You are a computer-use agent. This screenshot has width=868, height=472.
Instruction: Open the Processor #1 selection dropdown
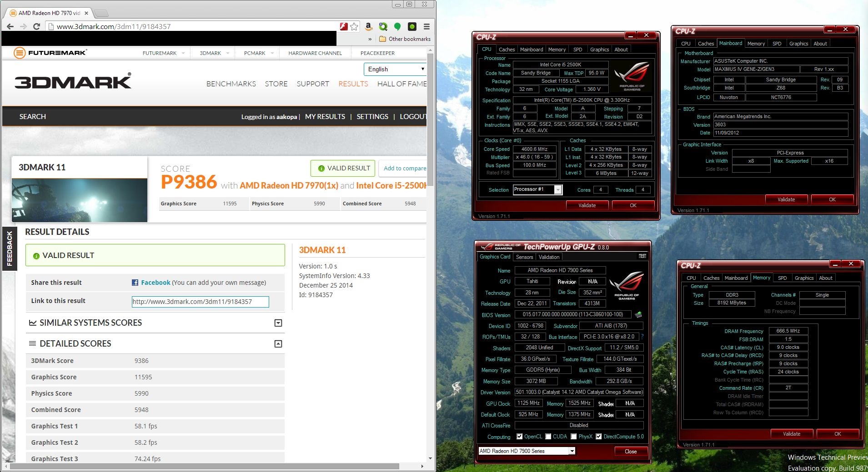558,189
